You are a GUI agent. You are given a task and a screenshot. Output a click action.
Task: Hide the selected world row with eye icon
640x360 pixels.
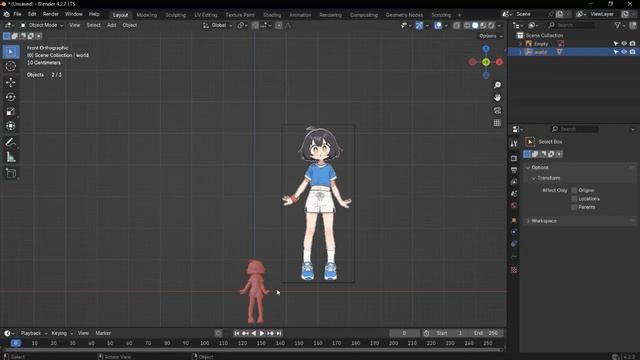624,52
